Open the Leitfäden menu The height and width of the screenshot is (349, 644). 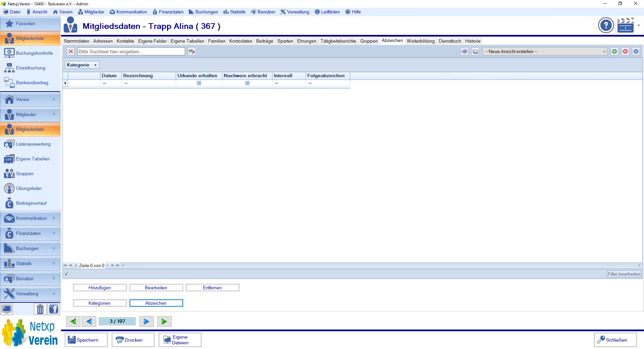point(327,12)
